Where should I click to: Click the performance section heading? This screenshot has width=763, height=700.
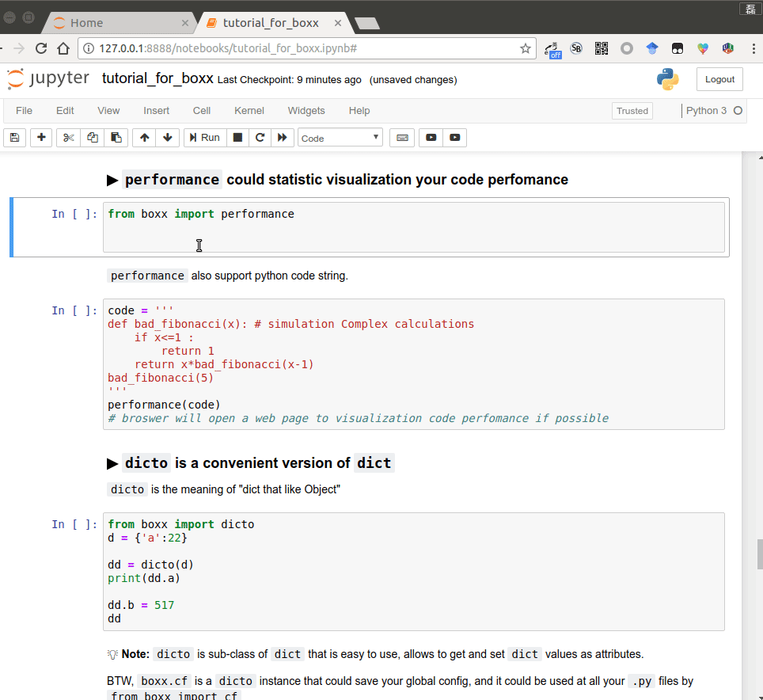[337, 180]
